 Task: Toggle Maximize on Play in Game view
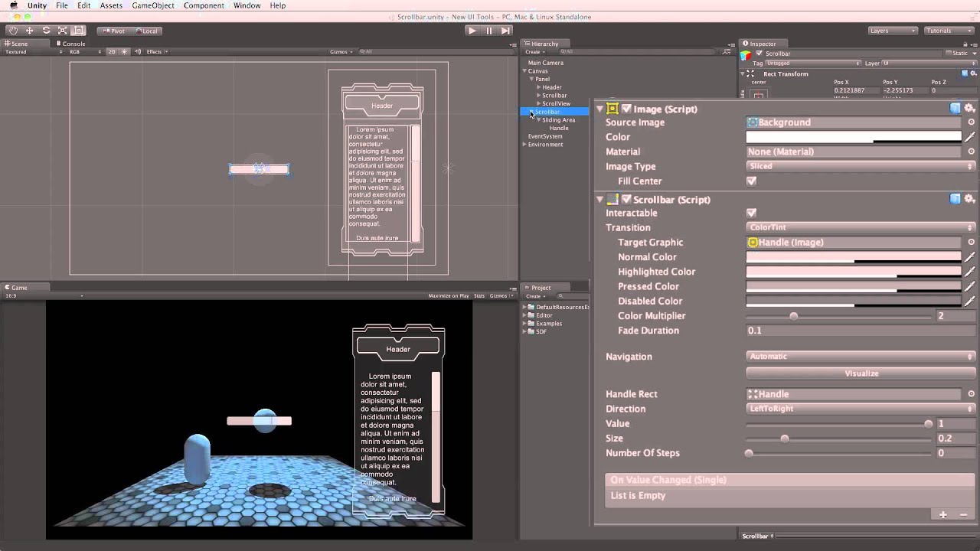coord(449,295)
